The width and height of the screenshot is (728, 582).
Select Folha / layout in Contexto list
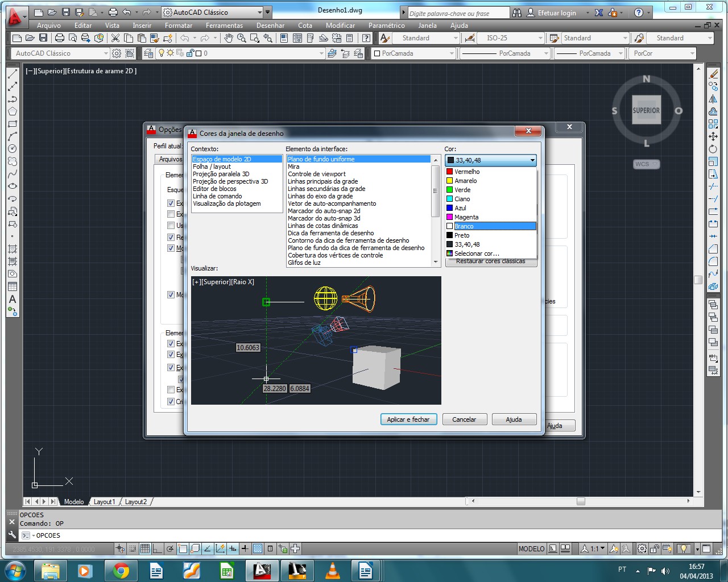(x=237, y=167)
